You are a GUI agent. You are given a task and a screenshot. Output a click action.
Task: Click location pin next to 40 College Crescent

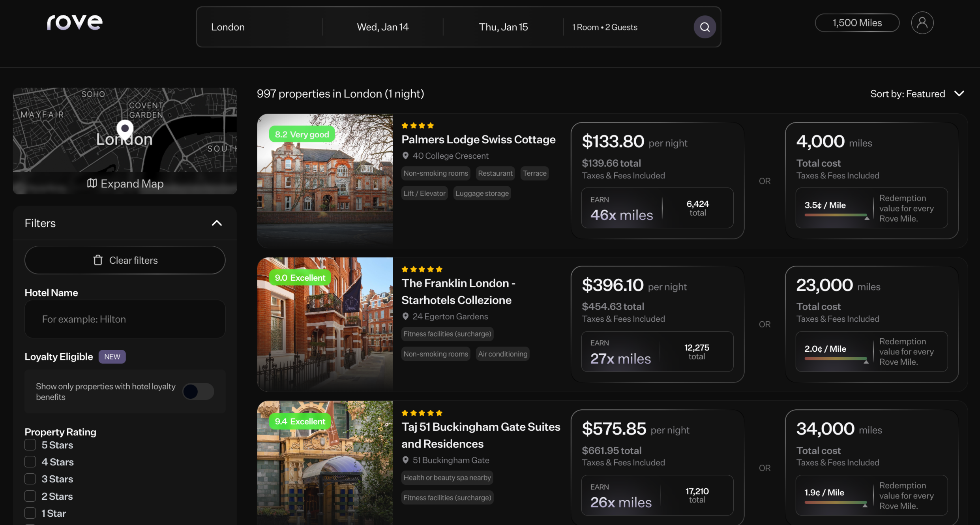click(x=405, y=156)
